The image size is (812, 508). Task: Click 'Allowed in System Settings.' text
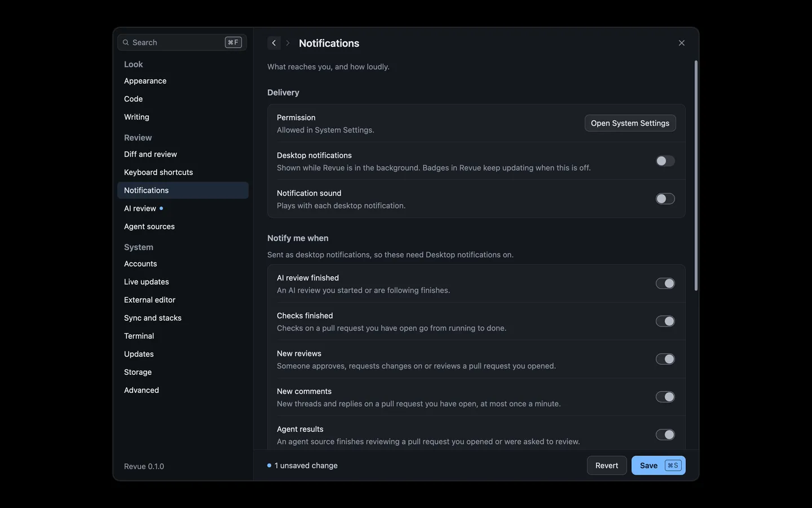click(x=325, y=130)
